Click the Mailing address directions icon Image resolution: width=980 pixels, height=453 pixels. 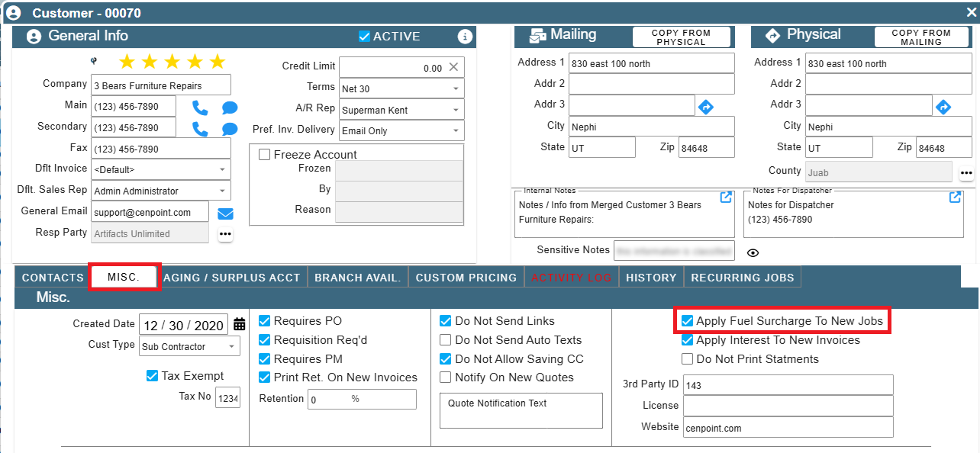point(706,108)
